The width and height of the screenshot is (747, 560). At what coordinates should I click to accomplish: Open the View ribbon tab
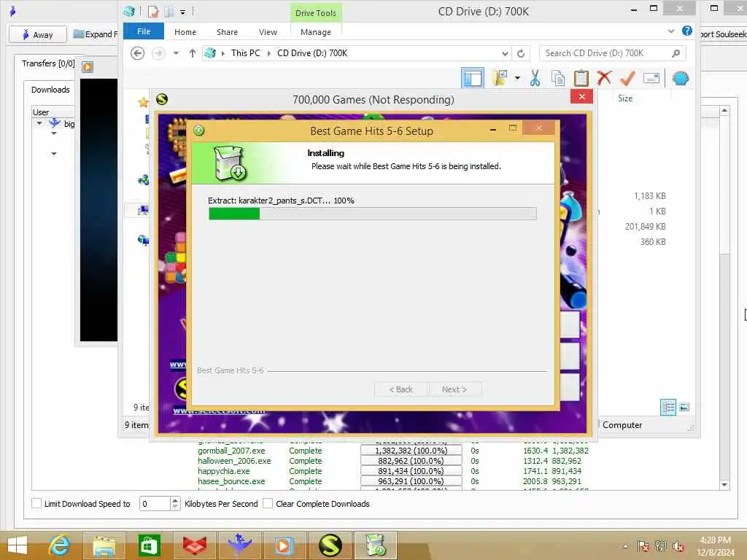point(268,32)
